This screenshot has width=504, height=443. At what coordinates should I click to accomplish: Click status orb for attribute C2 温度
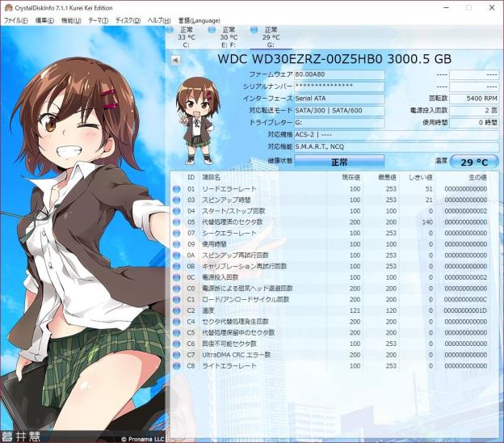tap(176, 310)
